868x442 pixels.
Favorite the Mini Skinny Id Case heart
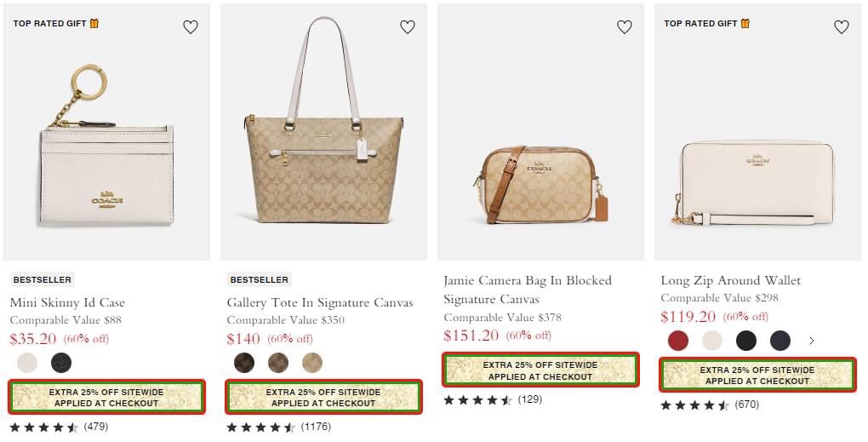191,27
